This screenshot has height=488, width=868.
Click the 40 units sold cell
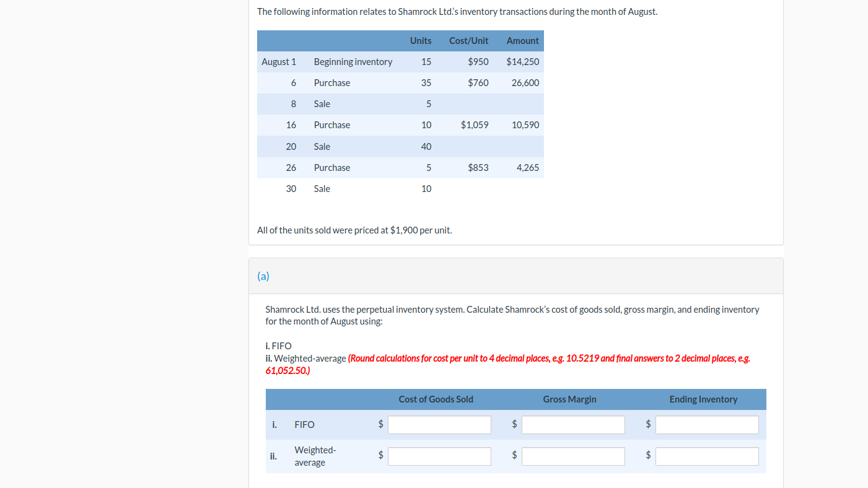426,147
